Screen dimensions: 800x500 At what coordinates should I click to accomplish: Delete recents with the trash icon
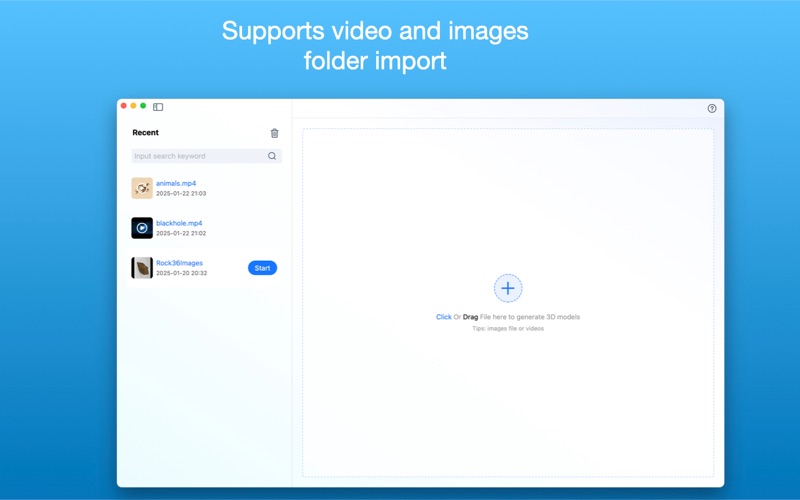tap(274, 133)
